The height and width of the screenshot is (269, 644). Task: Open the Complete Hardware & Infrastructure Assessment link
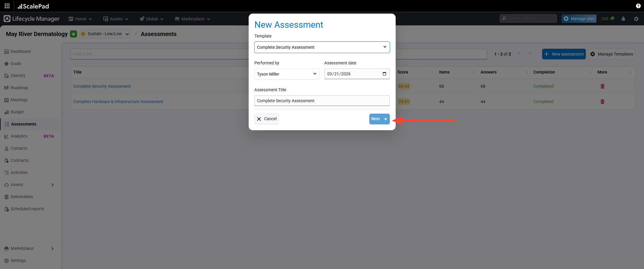pos(118,102)
